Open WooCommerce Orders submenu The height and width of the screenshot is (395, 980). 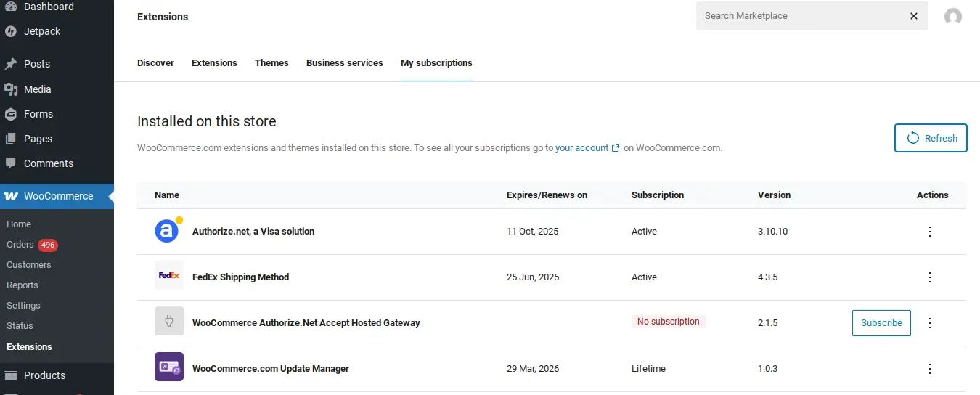click(x=20, y=245)
